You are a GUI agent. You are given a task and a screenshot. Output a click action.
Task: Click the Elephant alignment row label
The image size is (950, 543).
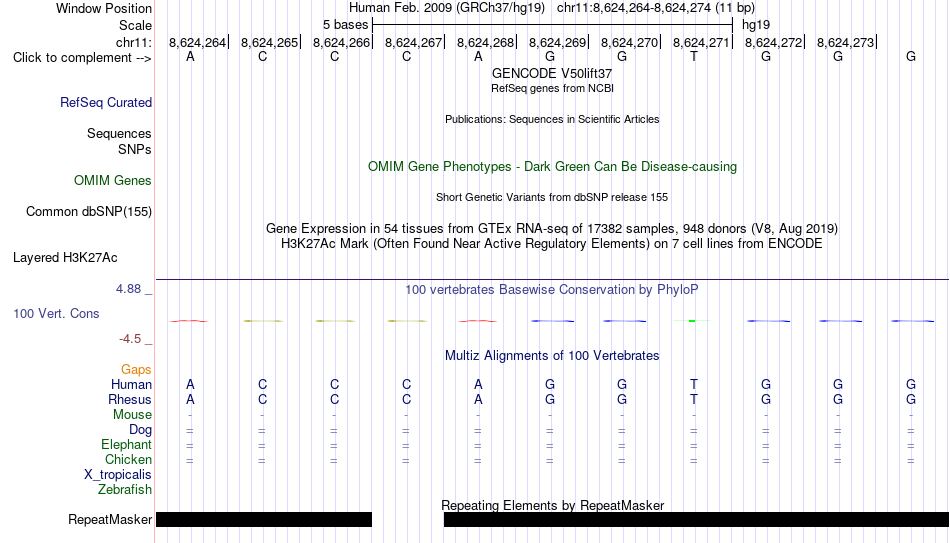(x=126, y=445)
